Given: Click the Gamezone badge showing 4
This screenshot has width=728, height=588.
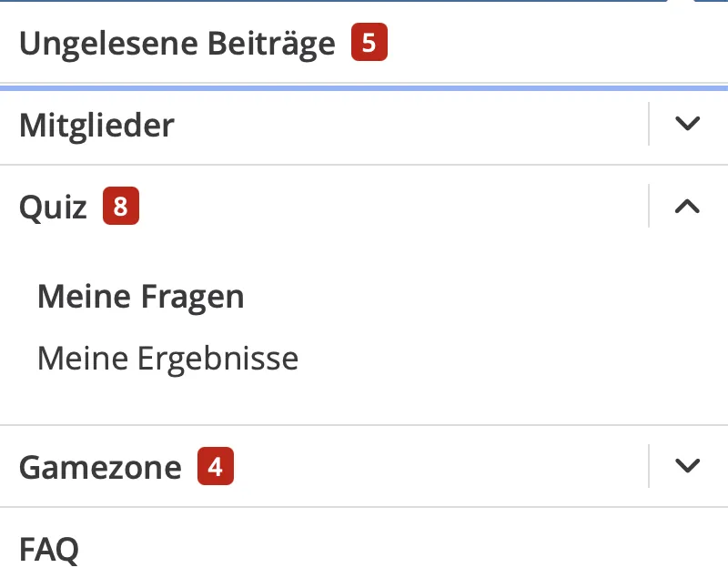Looking at the screenshot, I should [x=215, y=467].
